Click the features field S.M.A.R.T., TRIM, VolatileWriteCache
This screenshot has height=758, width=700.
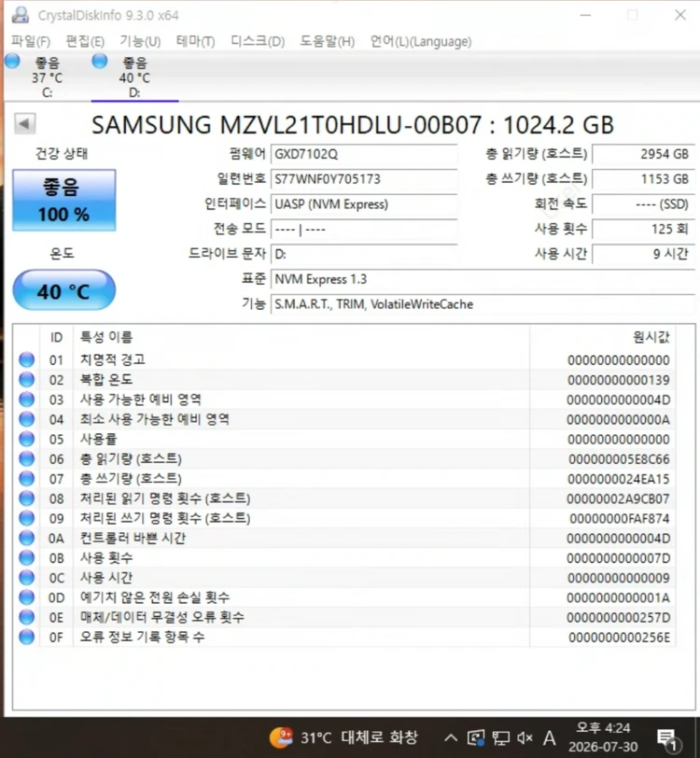483,304
